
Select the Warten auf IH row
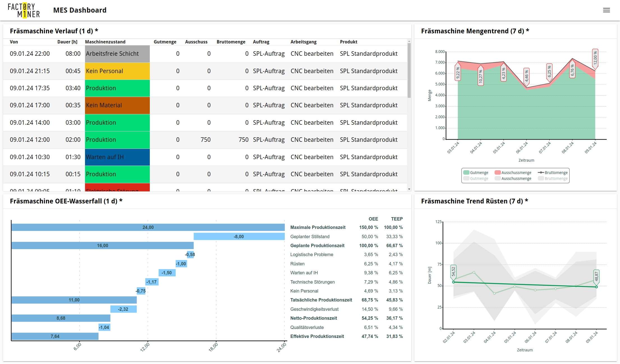(117, 157)
